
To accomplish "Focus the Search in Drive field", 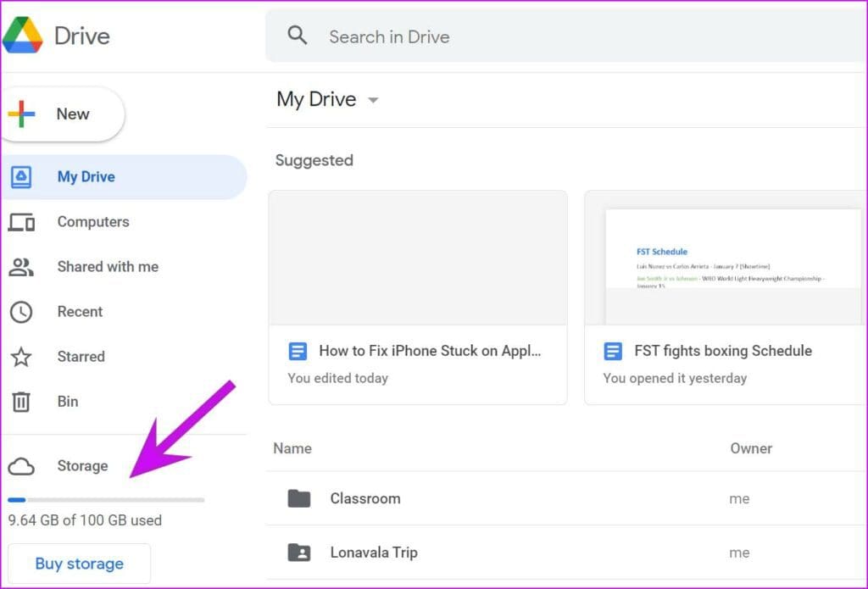I will [x=566, y=36].
